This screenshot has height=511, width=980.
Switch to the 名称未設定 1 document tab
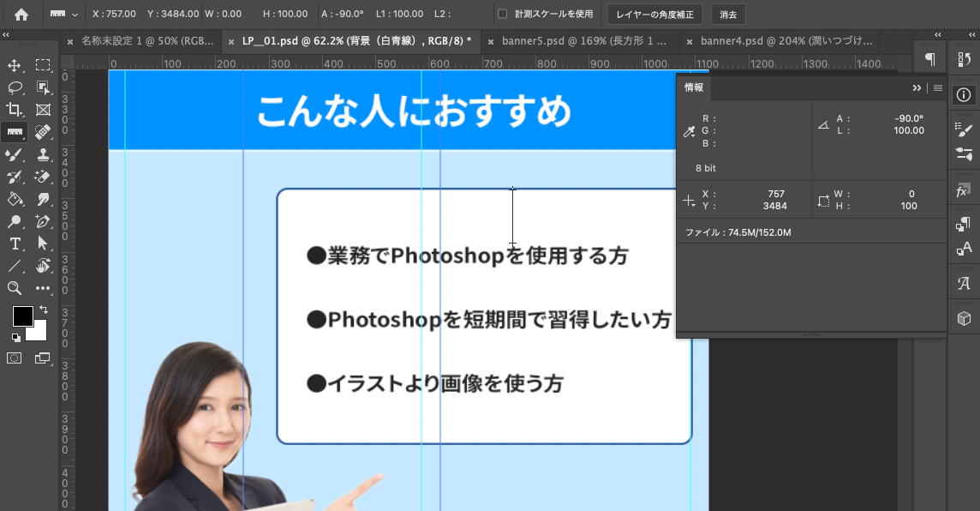point(147,41)
